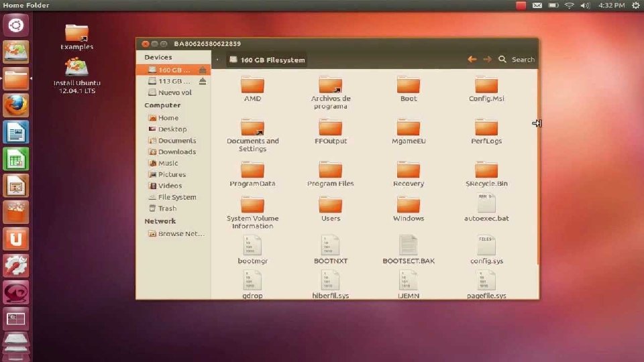The width and height of the screenshot is (644, 362).
Task: Open Desktop in sidebar
Action: (x=173, y=129)
